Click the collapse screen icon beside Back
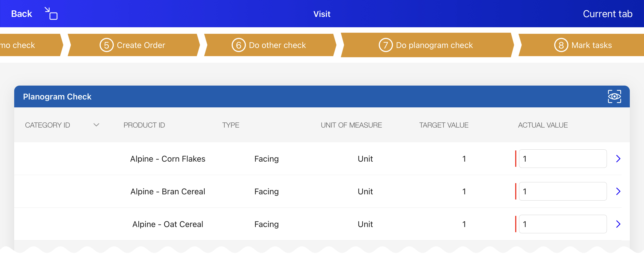Viewport: 644px width, 266px height. tap(50, 13)
